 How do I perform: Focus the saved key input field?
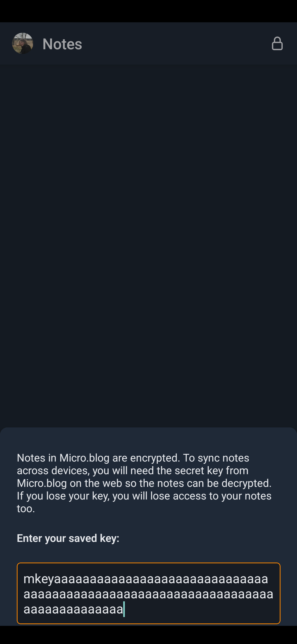(148, 593)
